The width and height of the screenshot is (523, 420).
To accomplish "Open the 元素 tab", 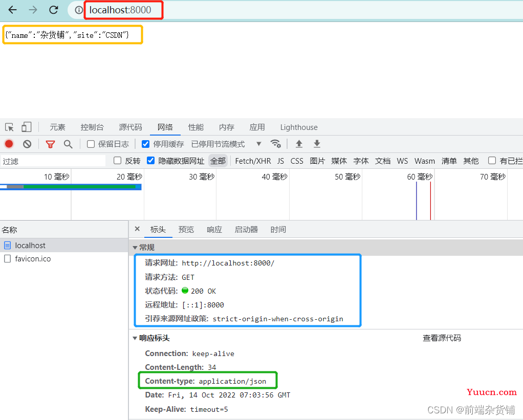I will click(x=57, y=127).
